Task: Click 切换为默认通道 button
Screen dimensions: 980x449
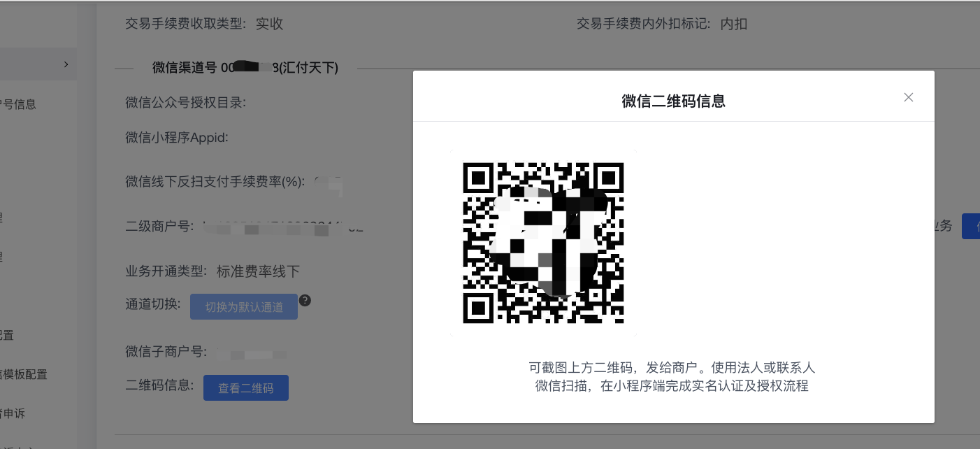Action: (x=244, y=307)
